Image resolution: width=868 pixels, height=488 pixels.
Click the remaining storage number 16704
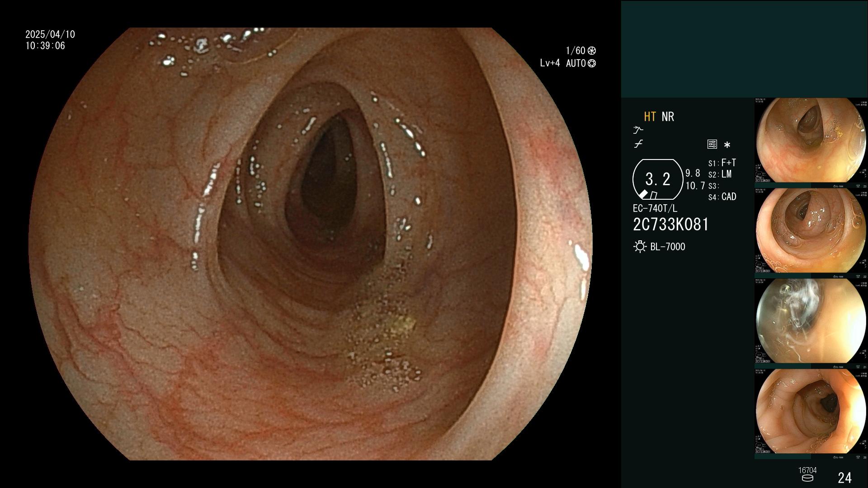(807, 470)
